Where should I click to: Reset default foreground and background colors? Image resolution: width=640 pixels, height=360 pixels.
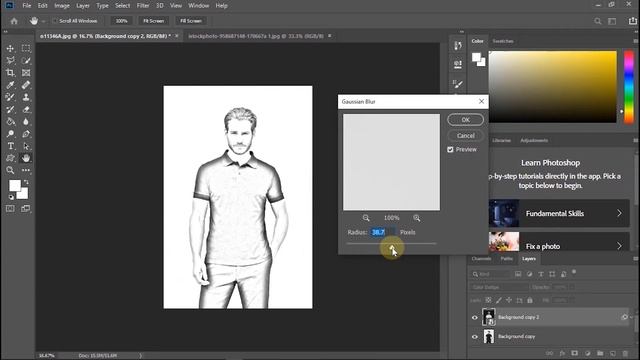(11, 197)
